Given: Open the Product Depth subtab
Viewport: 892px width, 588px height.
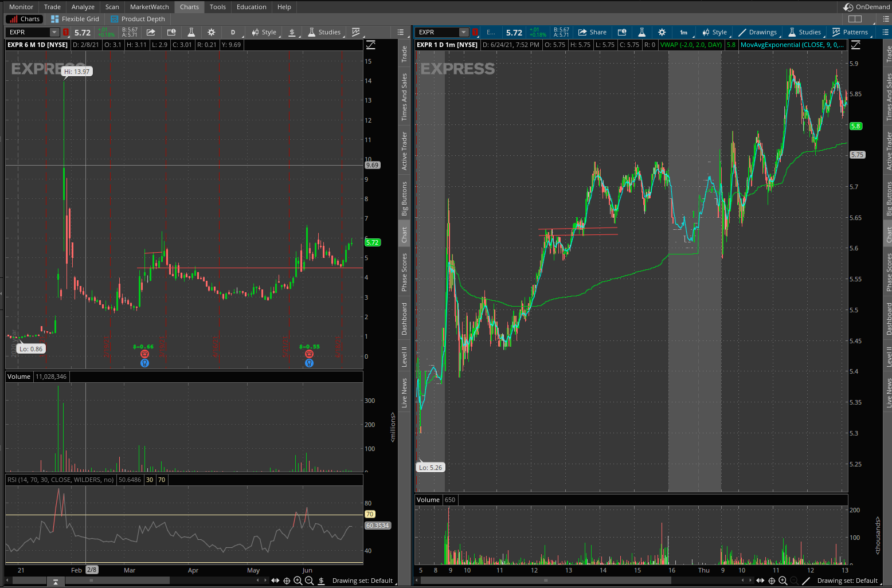Looking at the screenshot, I should coord(138,19).
